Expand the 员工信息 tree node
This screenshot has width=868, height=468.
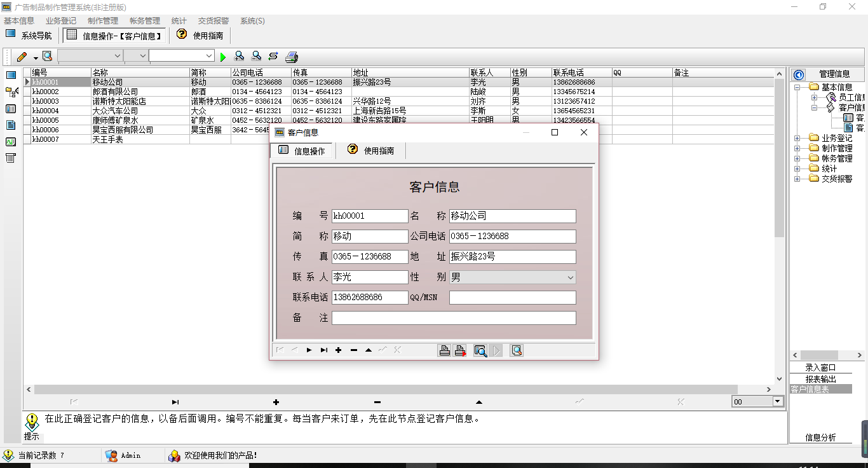[815, 97]
